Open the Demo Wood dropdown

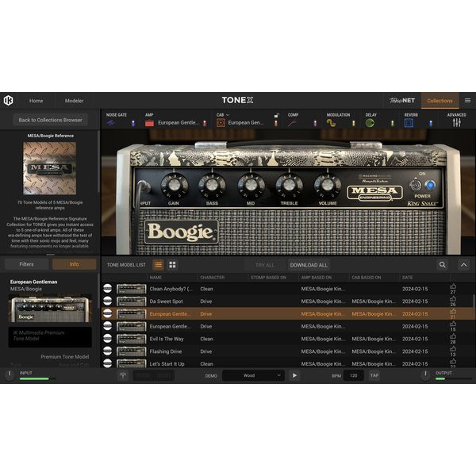(x=254, y=375)
